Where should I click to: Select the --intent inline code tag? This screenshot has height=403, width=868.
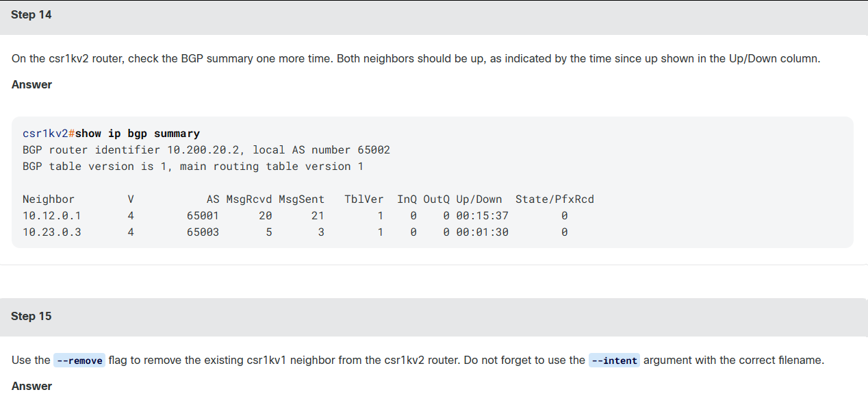click(614, 361)
